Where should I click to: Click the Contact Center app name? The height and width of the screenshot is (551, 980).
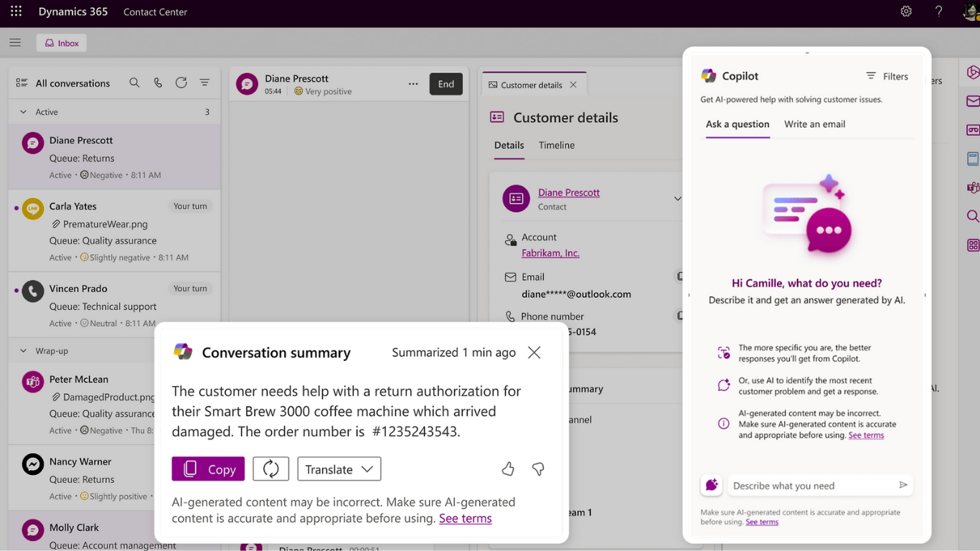[155, 11]
